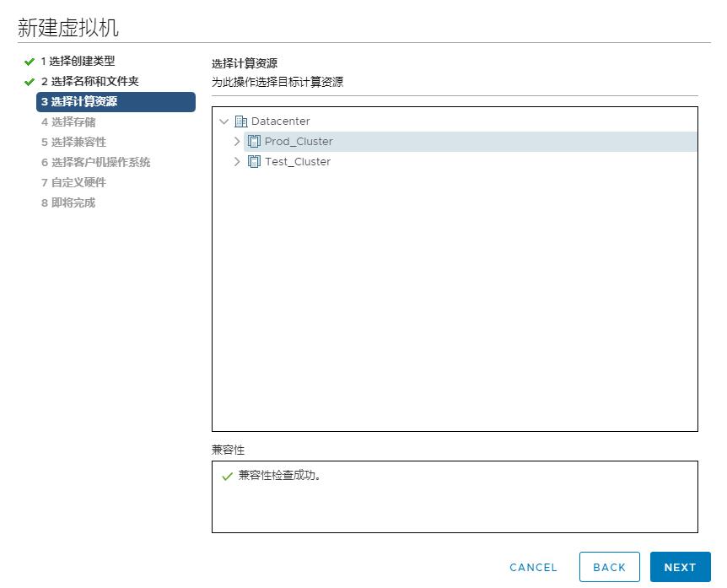Cancel the new virtual machine wizard
This screenshot has height=588, width=727.
click(x=533, y=567)
